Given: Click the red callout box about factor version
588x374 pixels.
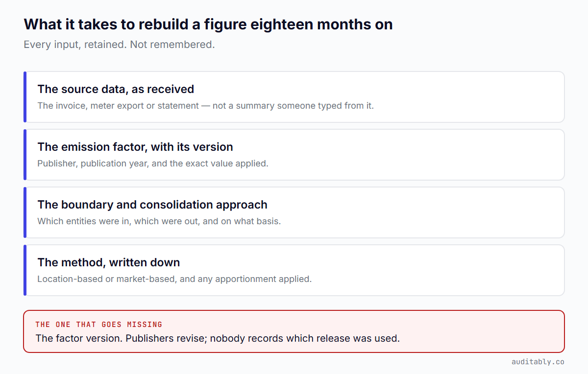Looking at the screenshot, I should (x=294, y=331).
